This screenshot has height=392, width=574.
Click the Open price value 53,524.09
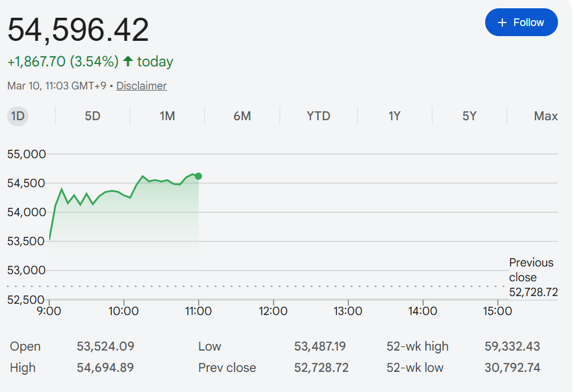click(x=105, y=346)
